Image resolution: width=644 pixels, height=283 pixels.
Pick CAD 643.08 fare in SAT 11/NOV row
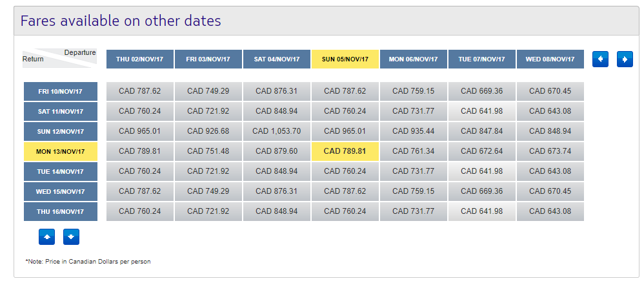[x=550, y=112]
